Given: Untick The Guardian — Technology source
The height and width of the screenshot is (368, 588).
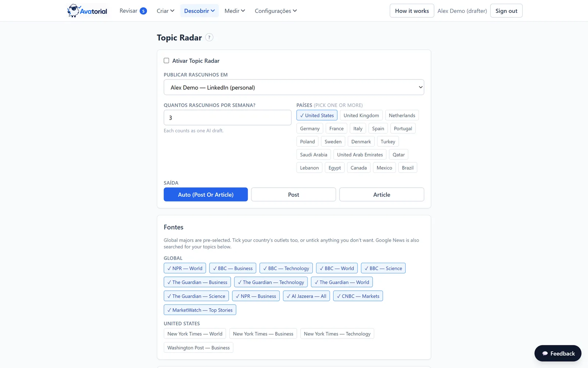Looking at the screenshot, I should point(271,282).
